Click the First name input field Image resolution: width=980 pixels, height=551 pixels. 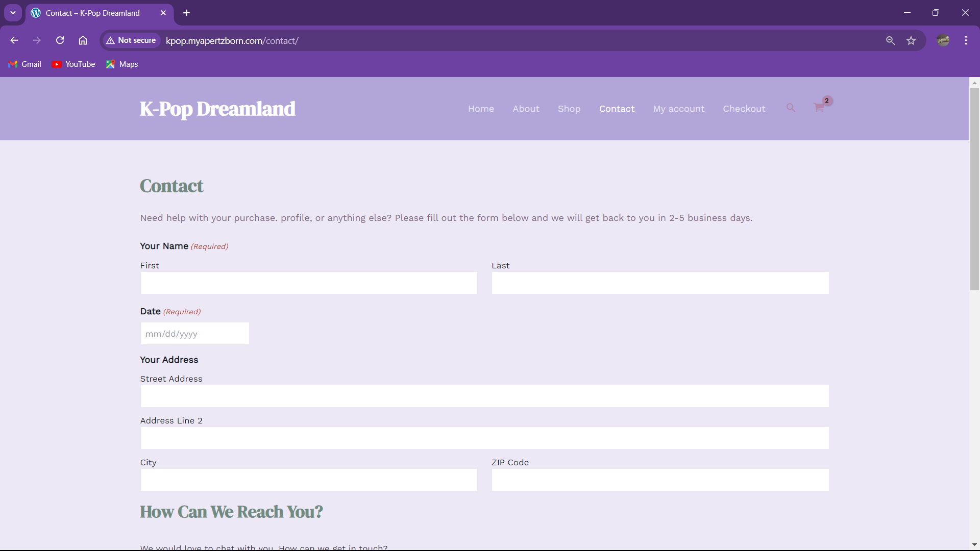click(309, 283)
